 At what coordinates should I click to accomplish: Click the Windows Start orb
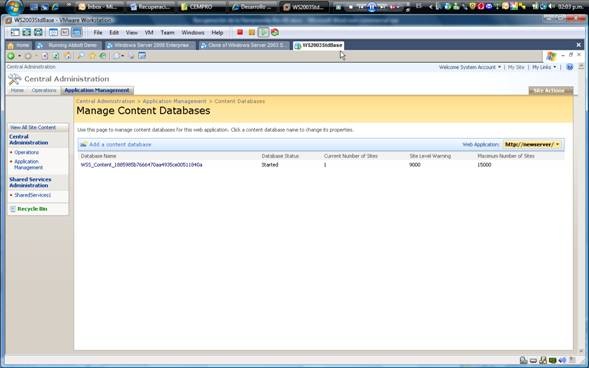coord(14,8)
